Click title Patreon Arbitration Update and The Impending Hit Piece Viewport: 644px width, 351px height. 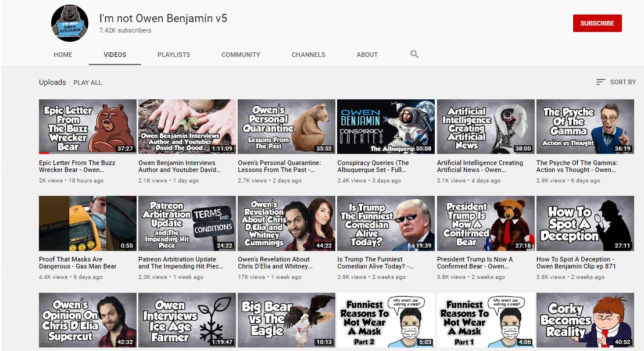(x=181, y=263)
